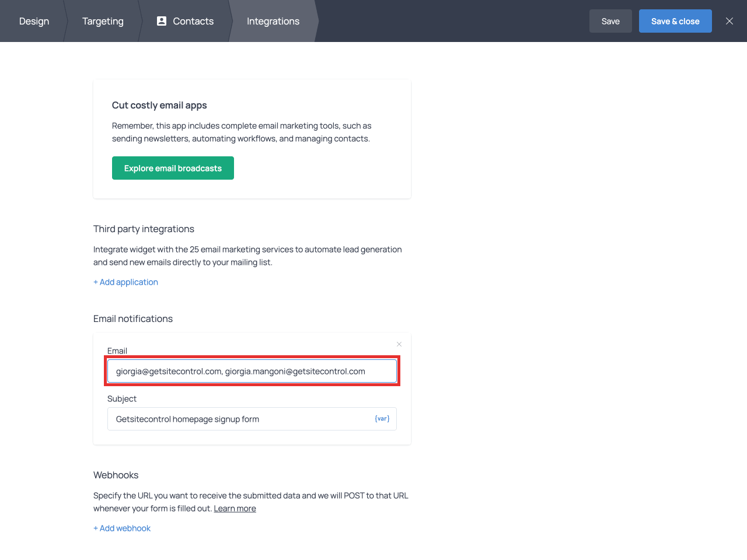Explore email broadcasts
This screenshot has width=747, height=560.
tap(173, 168)
